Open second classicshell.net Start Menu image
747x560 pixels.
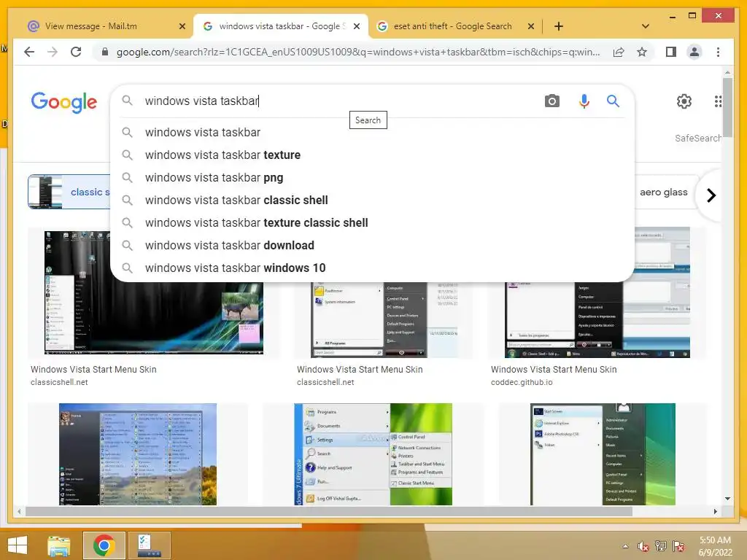tap(384, 319)
